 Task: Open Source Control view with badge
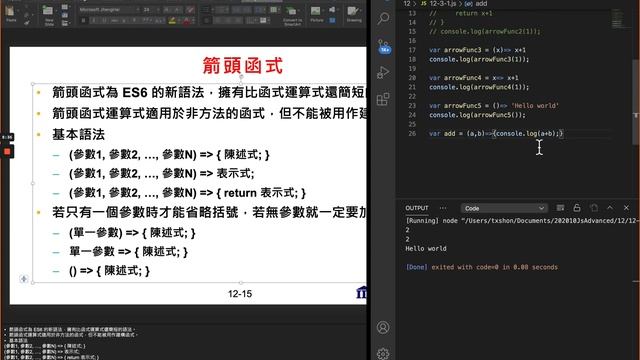[x=384, y=46]
